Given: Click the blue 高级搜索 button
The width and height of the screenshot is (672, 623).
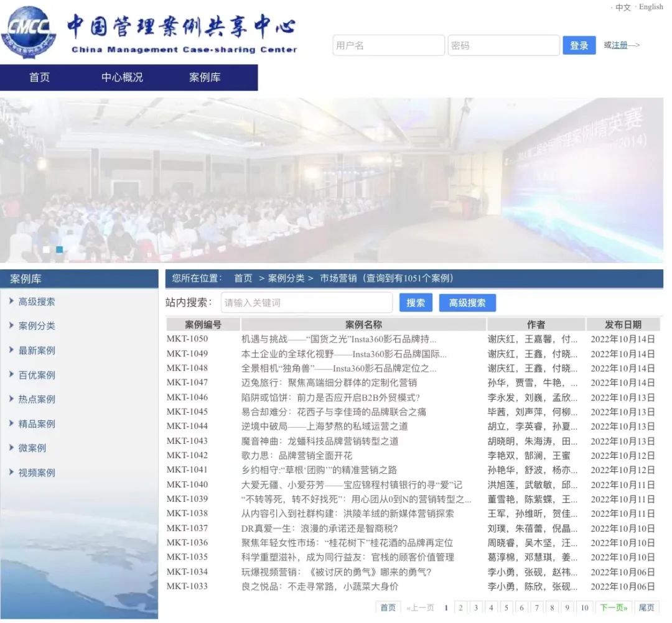Looking at the screenshot, I should click(x=467, y=303).
